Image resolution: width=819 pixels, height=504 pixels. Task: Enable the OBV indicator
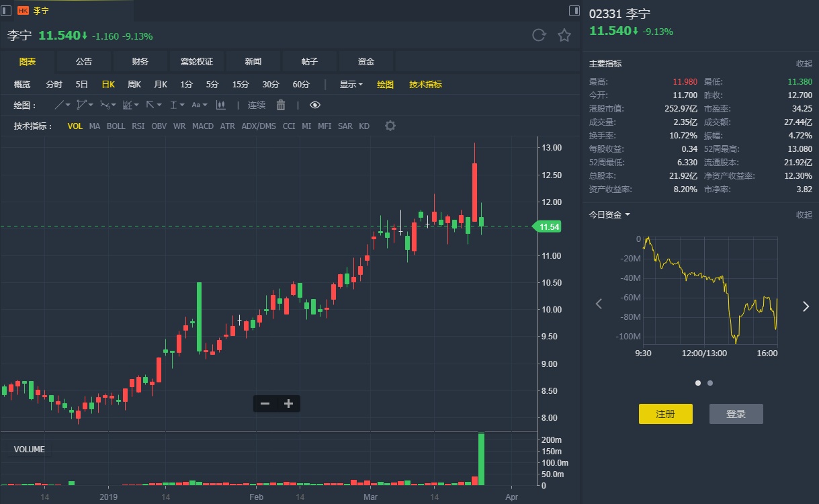pyautogui.click(x=159, y=126)
